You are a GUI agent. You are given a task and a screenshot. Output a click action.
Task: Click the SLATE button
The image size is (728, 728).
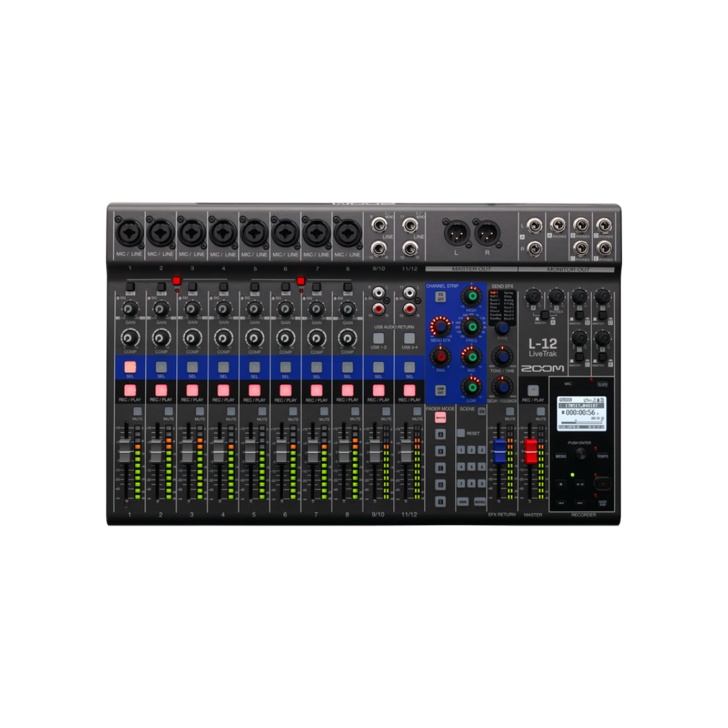pyautogui.click(x=603, y=384)
